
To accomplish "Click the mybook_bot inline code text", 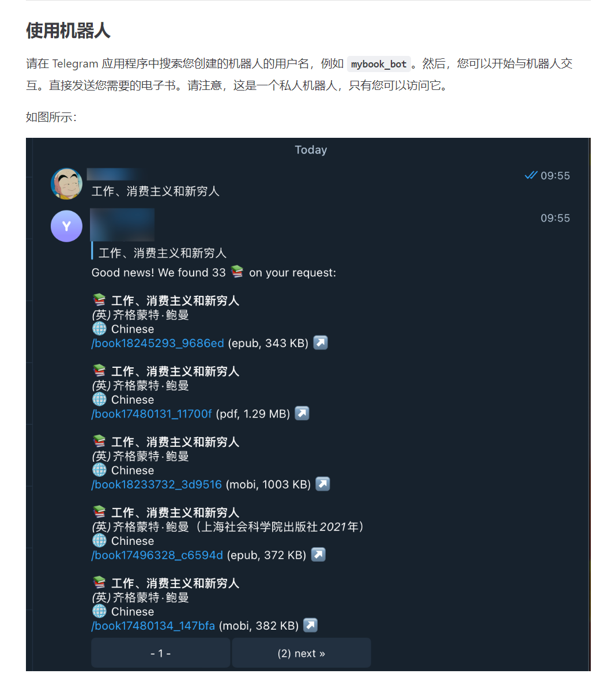I will click(379, 64).
